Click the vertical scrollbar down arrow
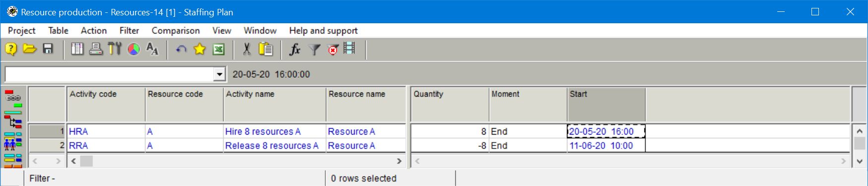 [860, 161]
